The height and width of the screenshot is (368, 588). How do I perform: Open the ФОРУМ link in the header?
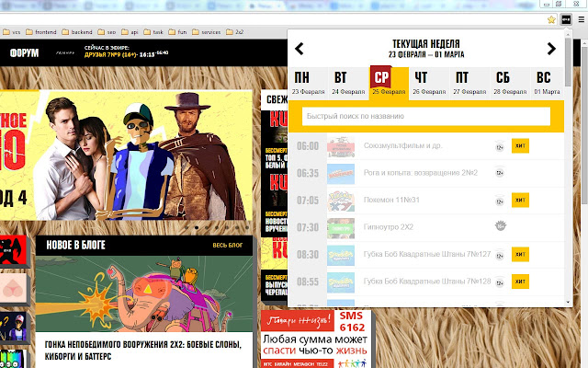(24, 53)
